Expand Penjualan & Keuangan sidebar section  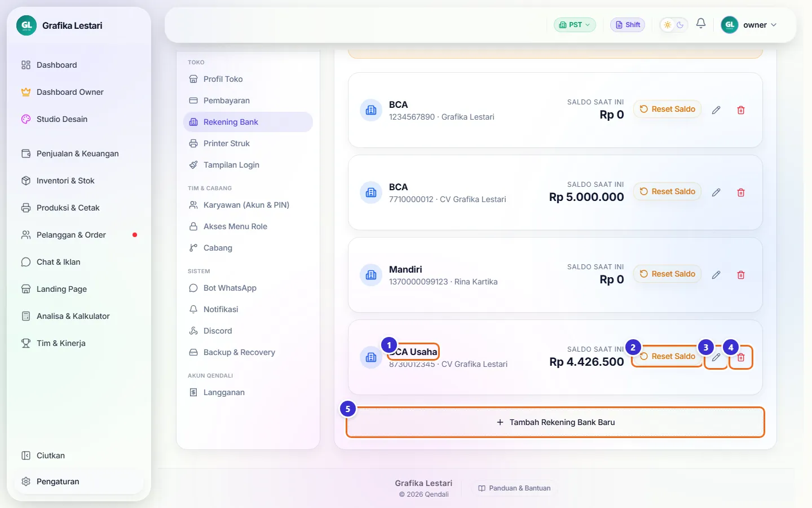(x=79, y=154)
